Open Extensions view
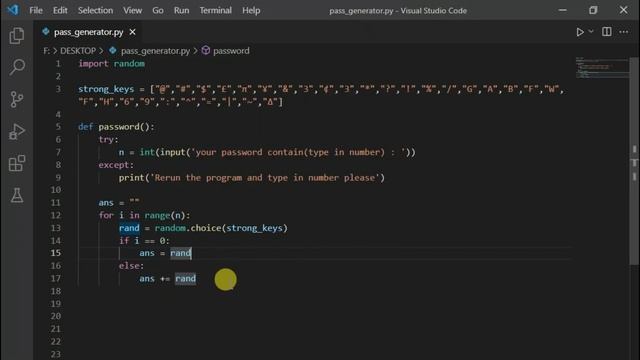This screenshot has width=640, height=360. (x=17, y=163)
